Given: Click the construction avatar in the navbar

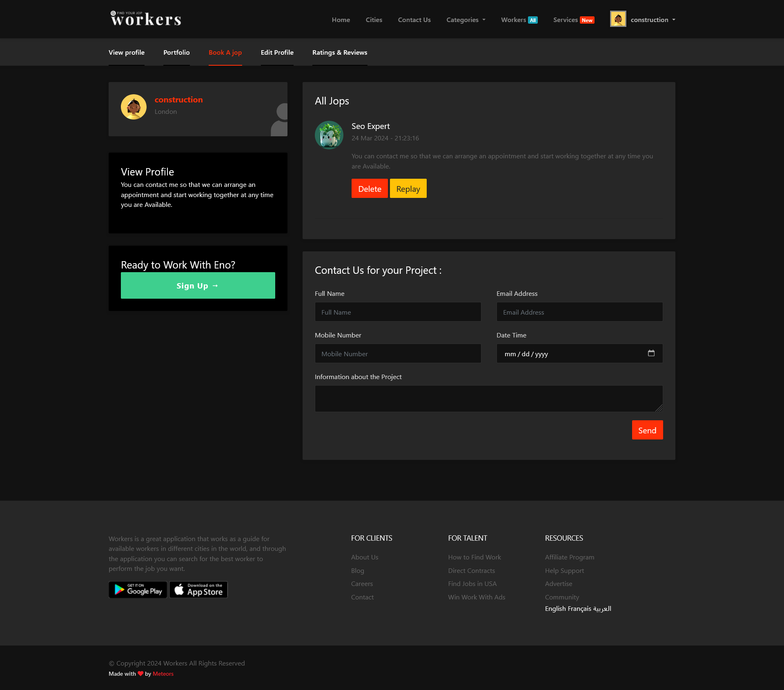Looking at the screenshot, I should coord(618,19).
